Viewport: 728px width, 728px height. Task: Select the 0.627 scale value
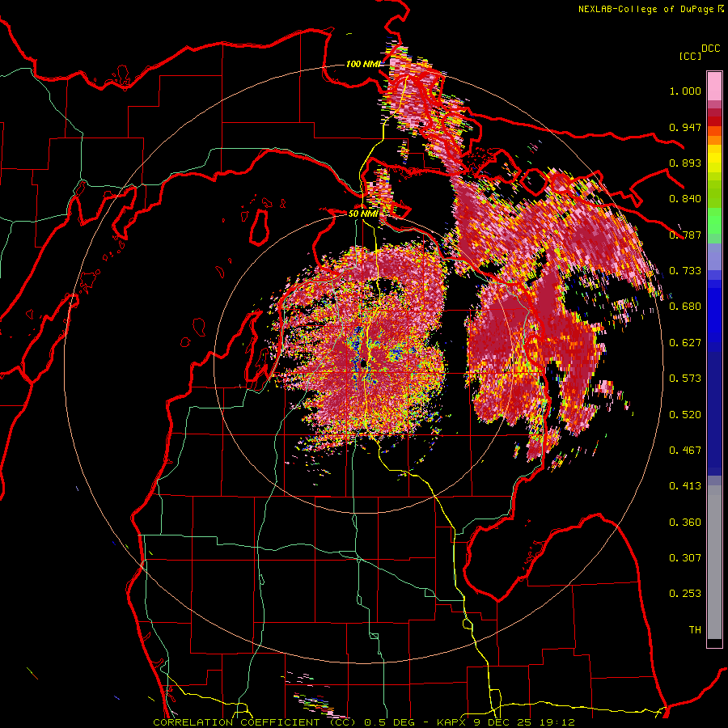tap(685, 343)
